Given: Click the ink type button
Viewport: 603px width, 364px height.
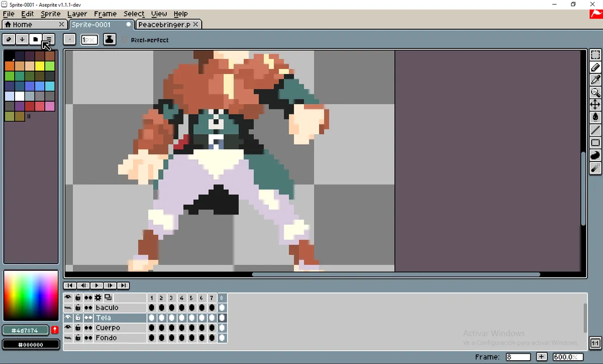Looking at the screenshot, I should 109,40.
